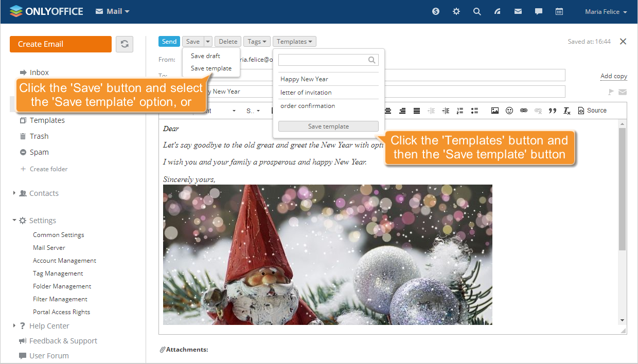The width and height of the screenshot is (638, 364).
Task: Click the refresh icon beside Create Email
Action: point(125,44)
